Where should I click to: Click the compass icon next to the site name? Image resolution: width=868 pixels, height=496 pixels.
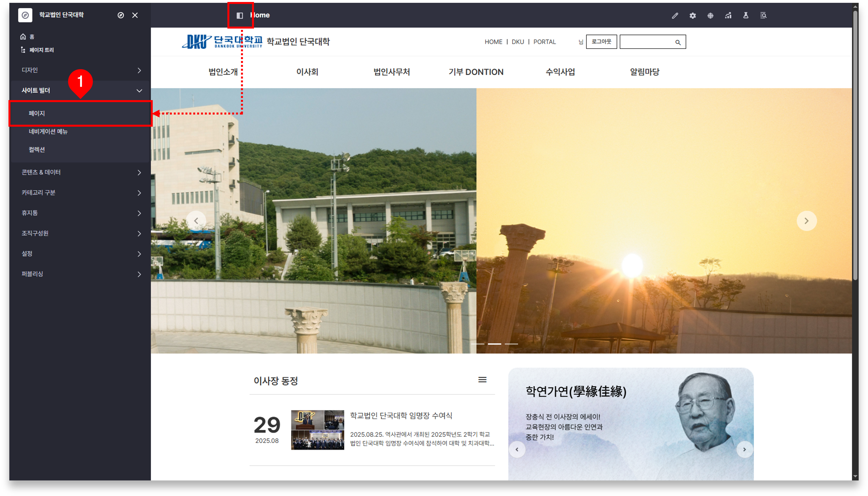pyautogui.click(x=120, y=15)
